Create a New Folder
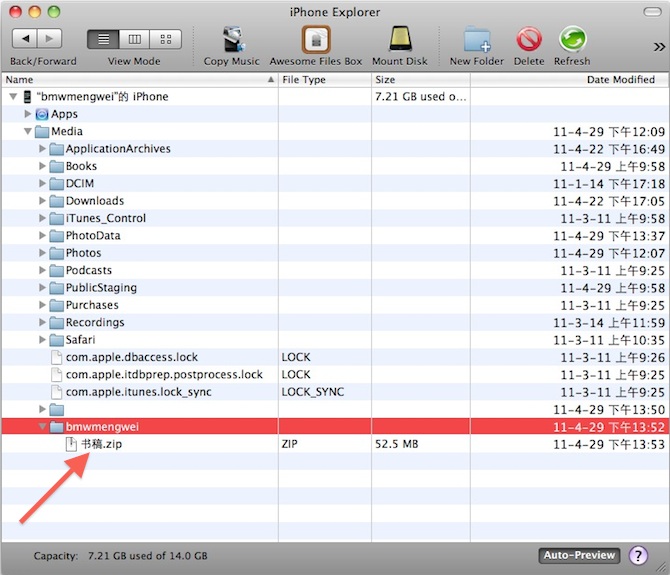 [476, 47]
